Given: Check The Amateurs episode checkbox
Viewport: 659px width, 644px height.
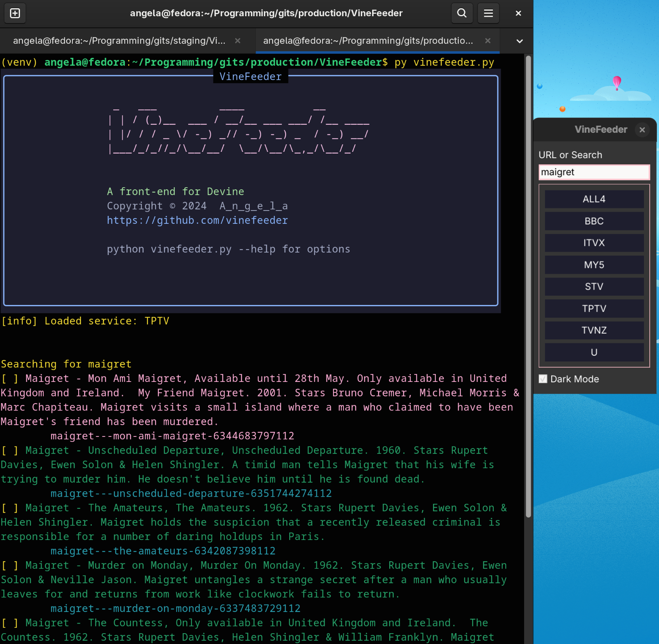Looking at the screenshot, I should [10, 508].
